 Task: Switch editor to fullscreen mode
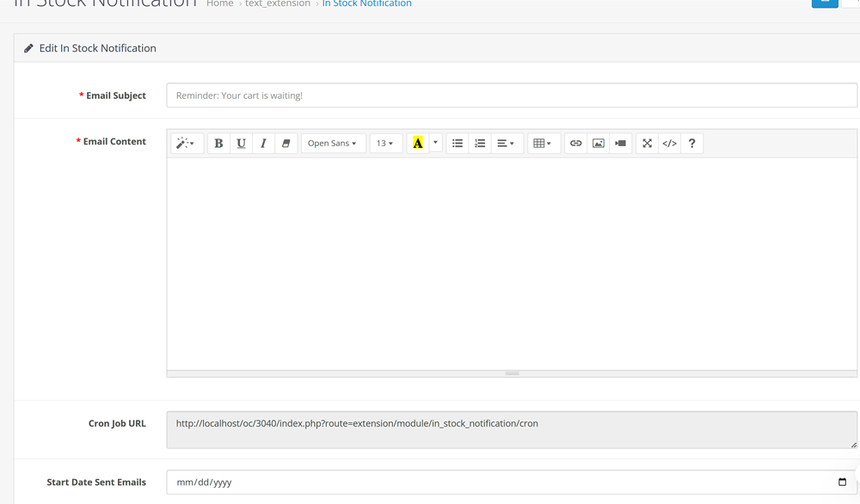pyautogui.click(x=648, y=144)
